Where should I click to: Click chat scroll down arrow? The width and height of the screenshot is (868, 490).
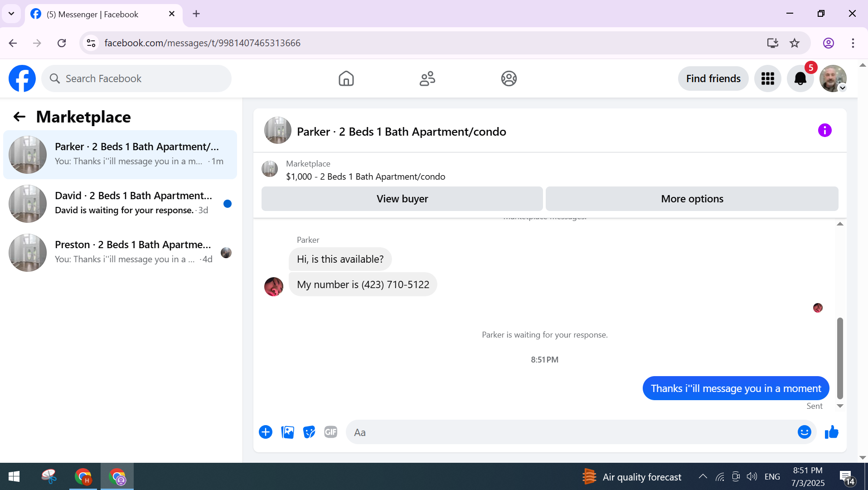tap(840, 406)
